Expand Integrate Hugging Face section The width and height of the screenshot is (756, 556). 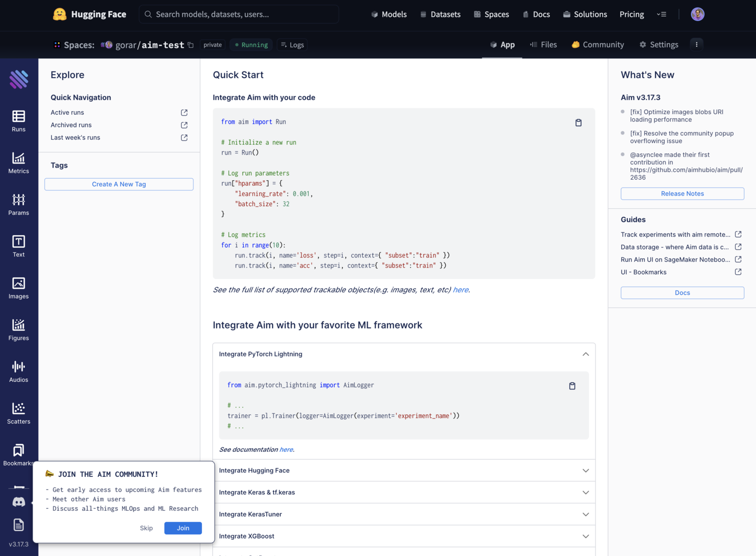click(x=404, y=471)
